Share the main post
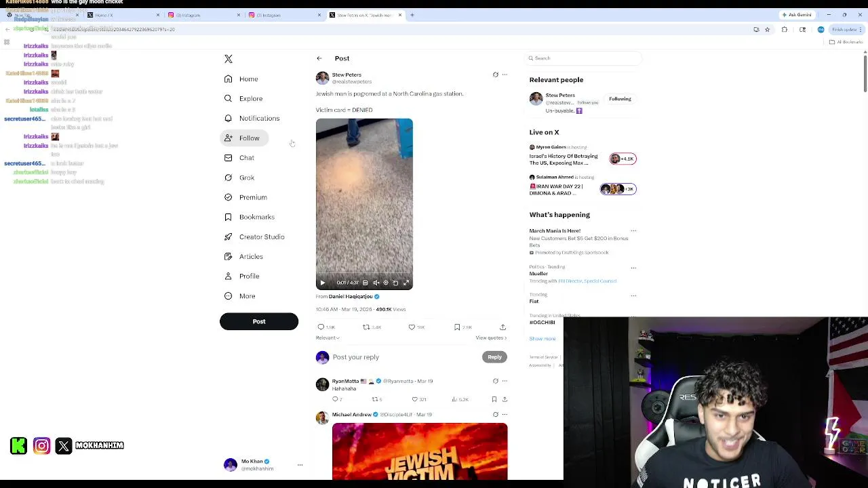This screenshot has width=868, height=488. [502, 327]
